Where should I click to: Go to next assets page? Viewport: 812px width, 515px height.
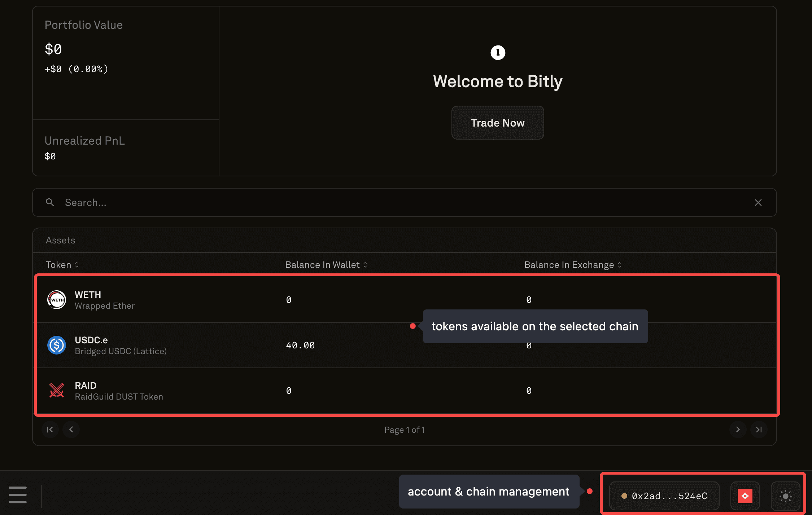[738, 430]
